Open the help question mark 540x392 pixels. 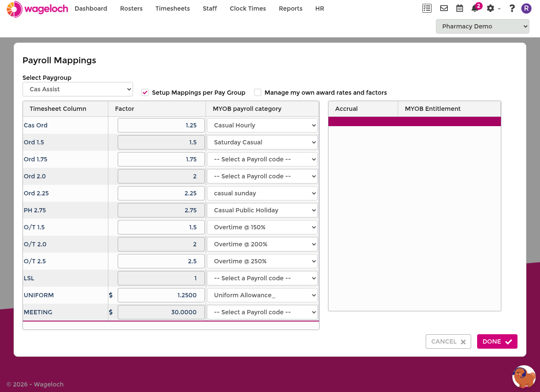pos(512,8)
